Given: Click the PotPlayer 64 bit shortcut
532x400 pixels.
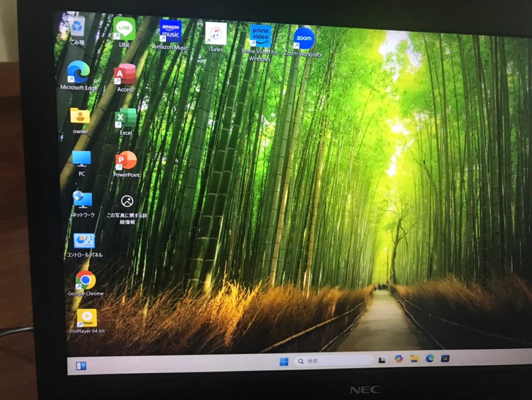Looking at the screenshot, I should point(87,318).
